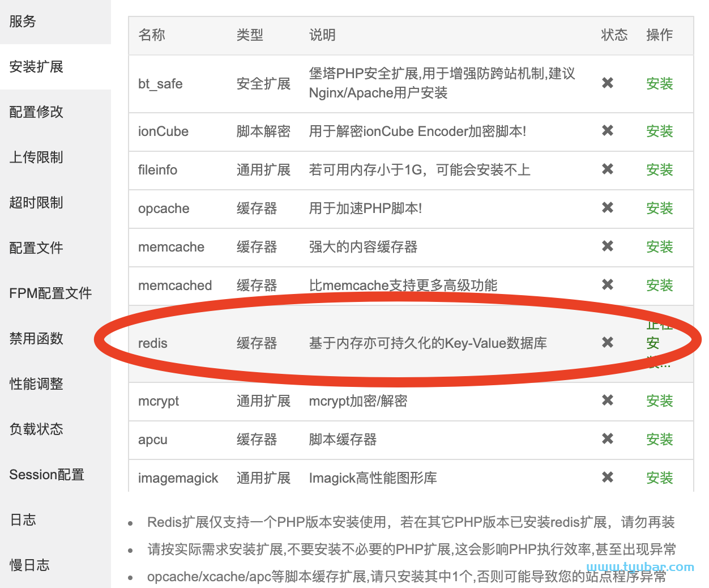Switch to the 禁用函数 sidebar section
Image resolution: width=709 pixels, height=588 pixels.
(x=35, y=338)
